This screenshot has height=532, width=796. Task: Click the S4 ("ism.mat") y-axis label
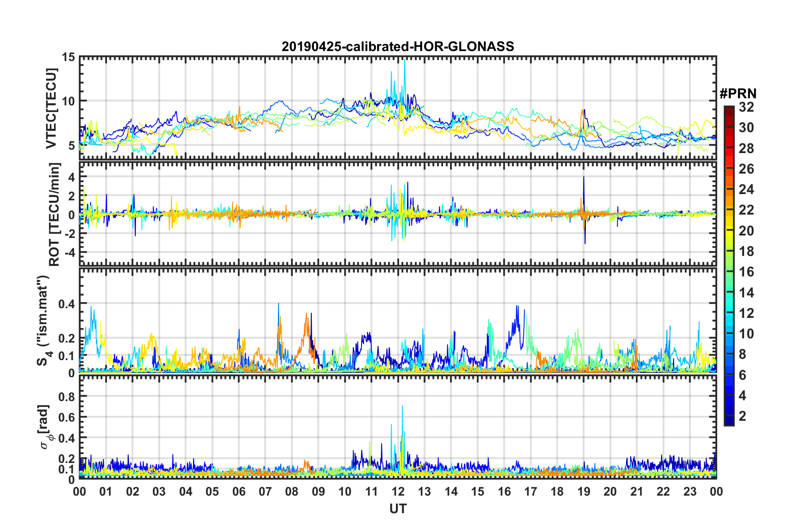(x=43, y=321)
